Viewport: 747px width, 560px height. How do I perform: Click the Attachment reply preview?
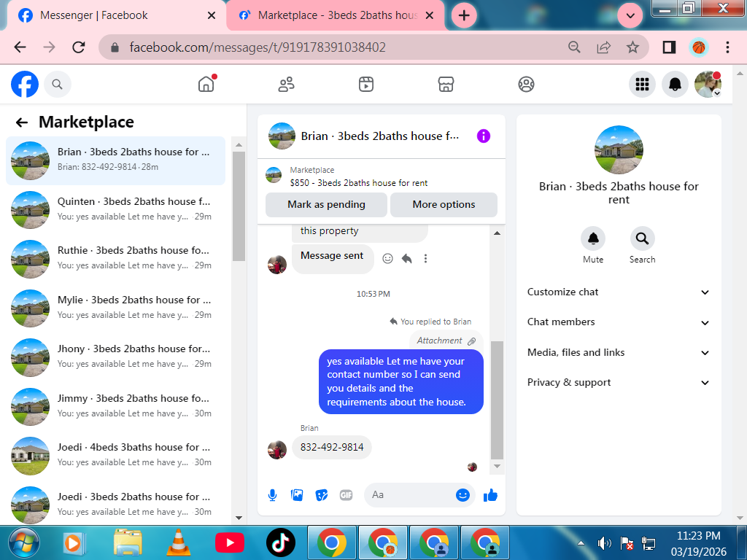coord(446,341)
